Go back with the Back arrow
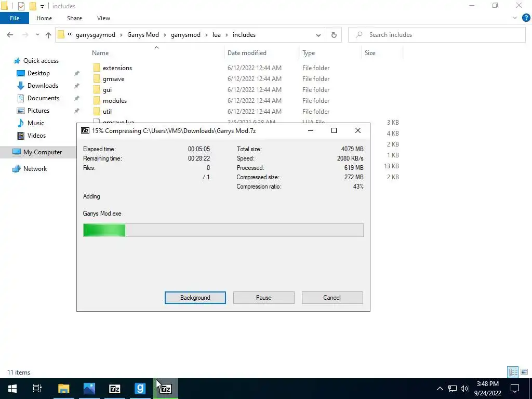532x399 pixels. [10, 35]
